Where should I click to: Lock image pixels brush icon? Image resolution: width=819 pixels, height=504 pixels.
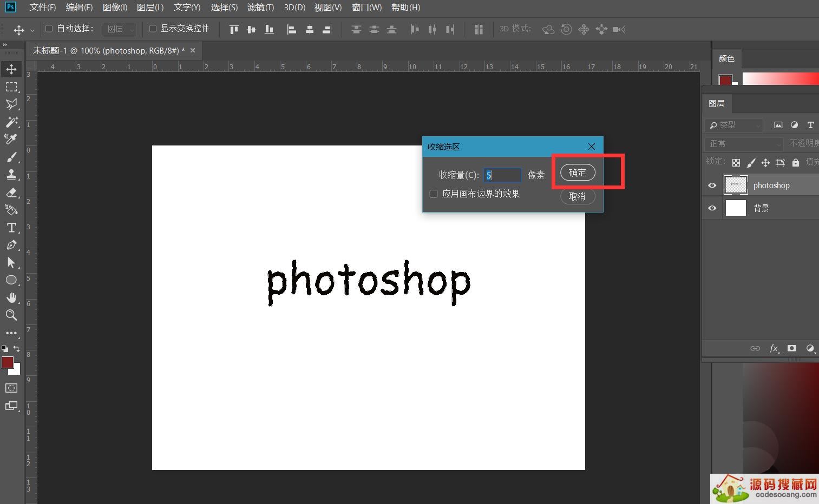(751, 162)
